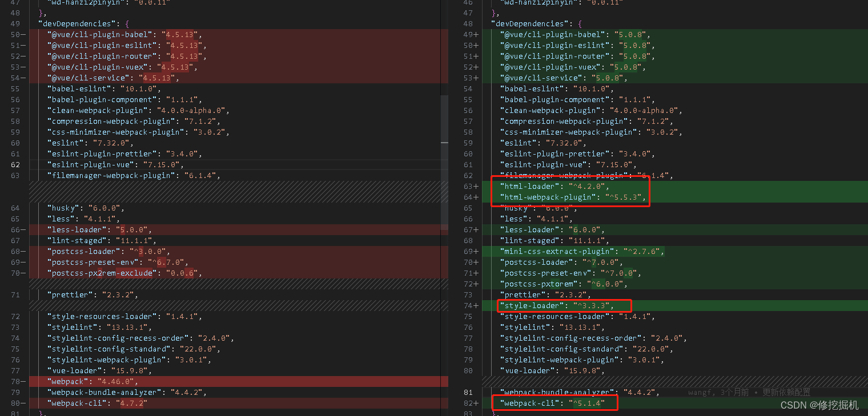Image resolution: width=868 pixels, height=416 pixels.
Task: Select the "@vue/cli-plugin-router": "4.5.13" line
Action: 239,56
